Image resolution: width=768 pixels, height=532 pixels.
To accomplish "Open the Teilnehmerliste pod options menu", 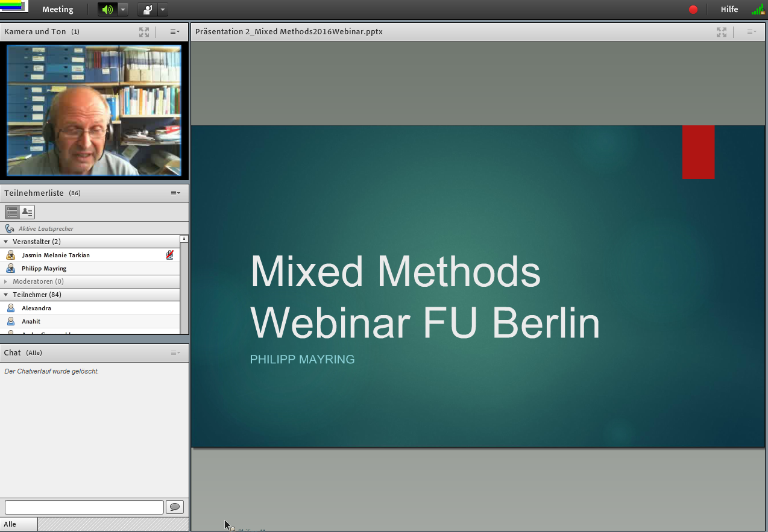I will [175, 193].
